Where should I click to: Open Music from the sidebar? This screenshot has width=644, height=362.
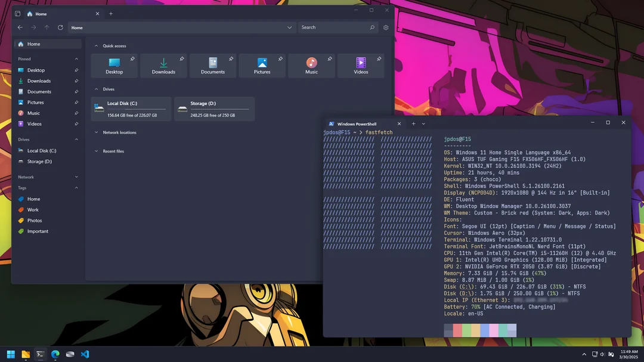coord(48,113)
